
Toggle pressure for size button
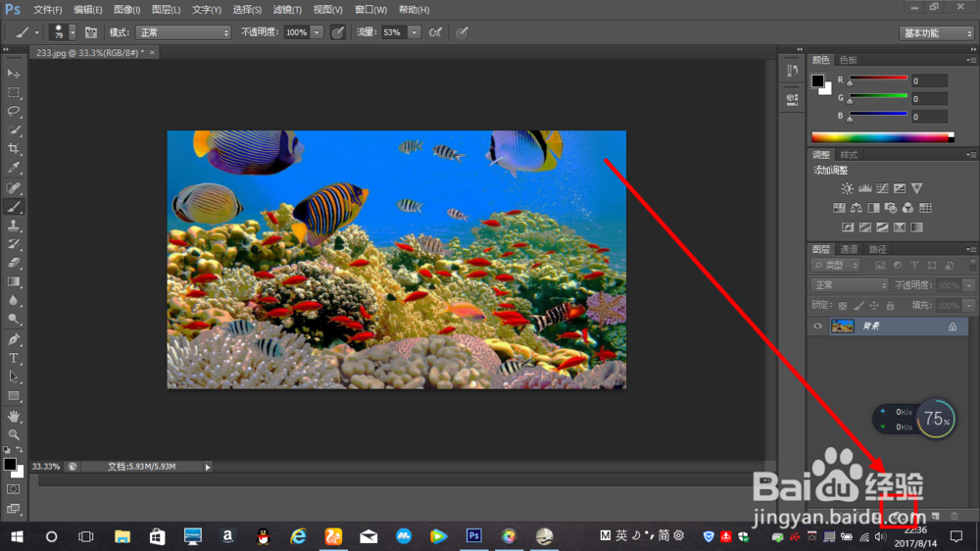tap(462, 32)
